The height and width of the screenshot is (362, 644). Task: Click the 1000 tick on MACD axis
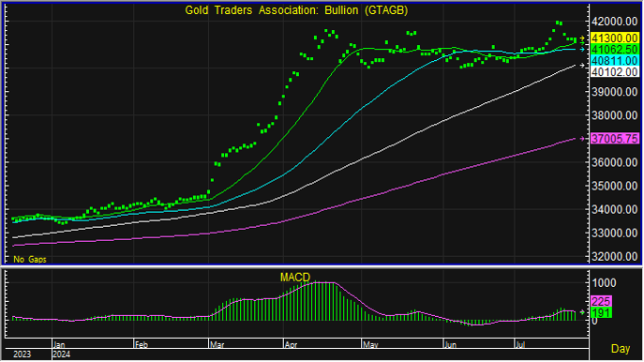pyautogui.click(x=605, y=283)
